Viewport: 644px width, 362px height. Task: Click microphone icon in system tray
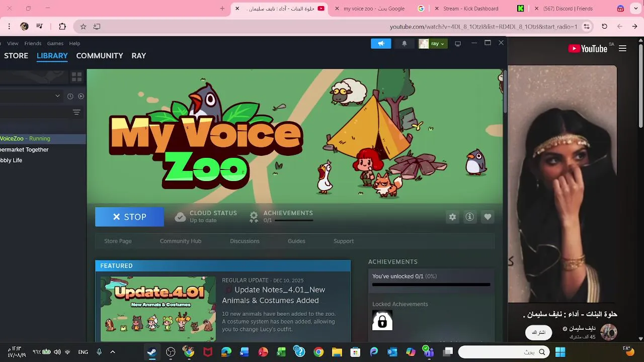(x=99, y=352)
